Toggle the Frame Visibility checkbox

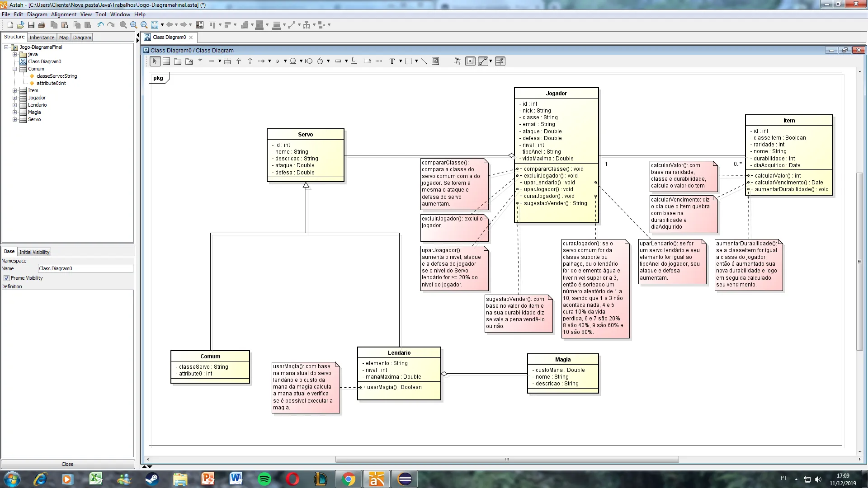click(x=6, y=278)
